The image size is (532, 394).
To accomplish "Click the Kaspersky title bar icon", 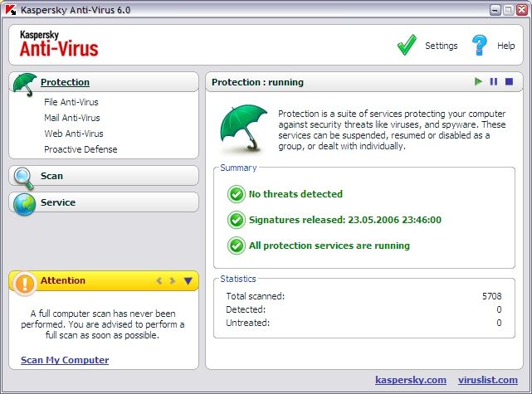I will (x=11, y=10).
